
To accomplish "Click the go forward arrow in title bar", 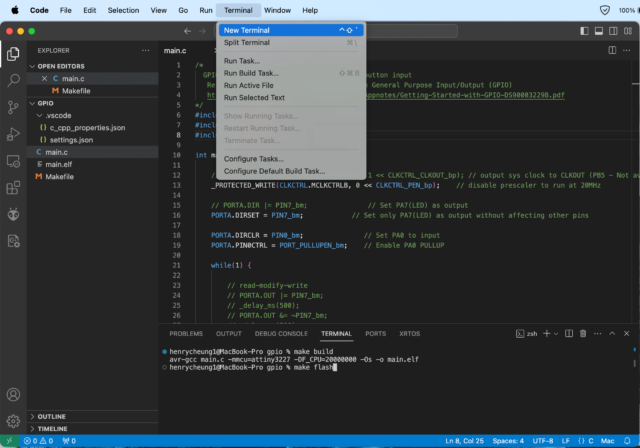I will coord(202,31).
